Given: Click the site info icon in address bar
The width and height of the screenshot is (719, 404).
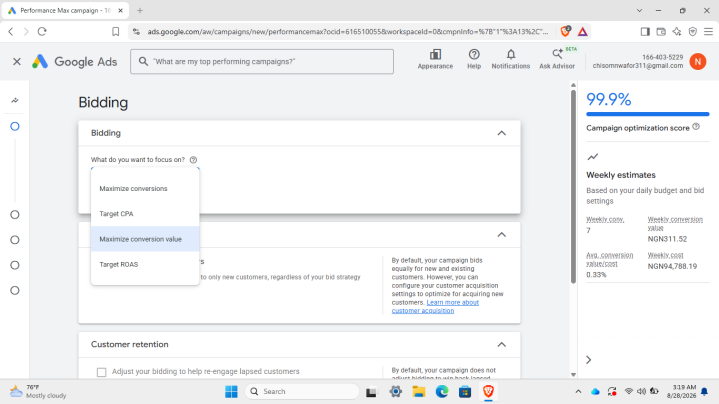Looking at the screenshot, I should click(136, 32).
